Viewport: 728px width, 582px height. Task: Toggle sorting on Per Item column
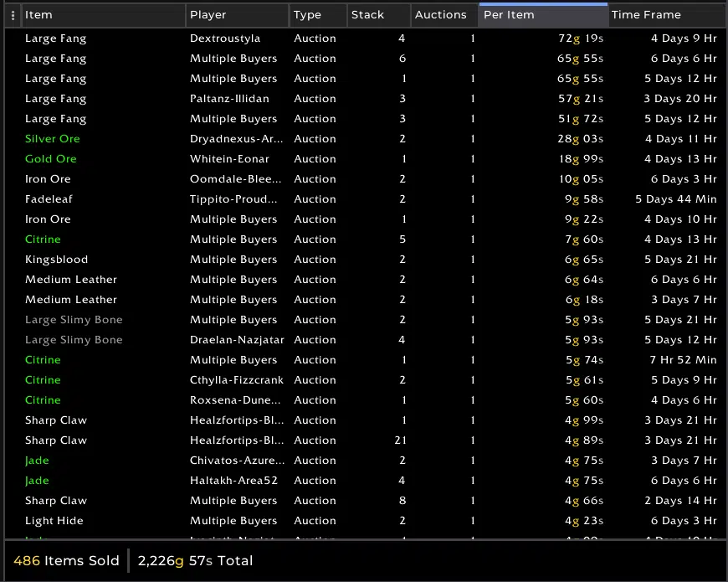click(x=542, y=15)
